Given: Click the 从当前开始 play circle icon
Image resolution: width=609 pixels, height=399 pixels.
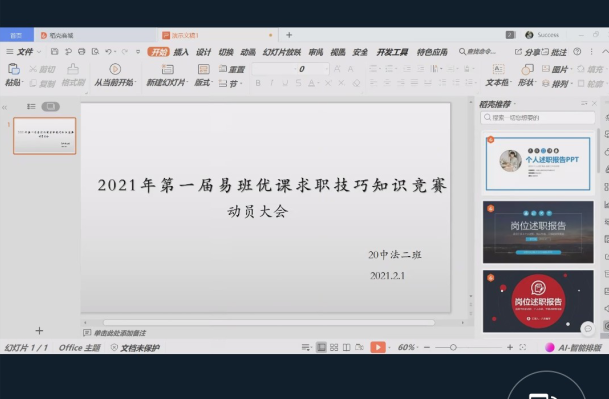Looking at the screenshot, I should pos(115,69).
